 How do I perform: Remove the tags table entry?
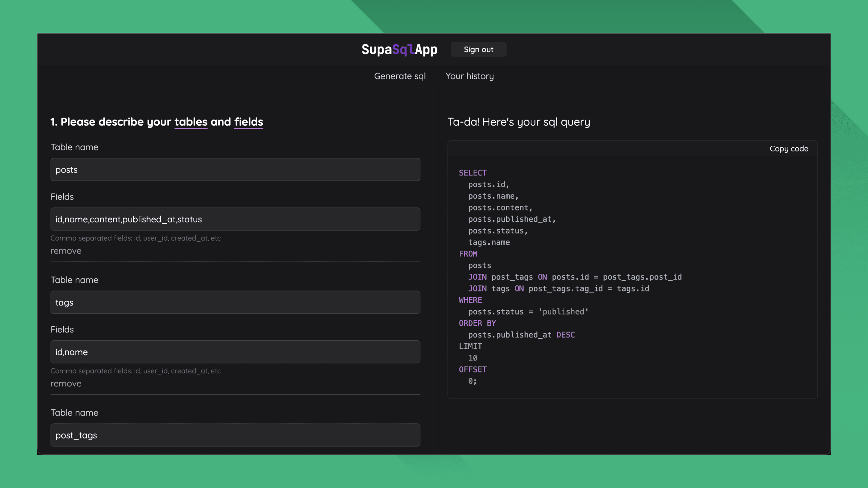pos(66,384)
